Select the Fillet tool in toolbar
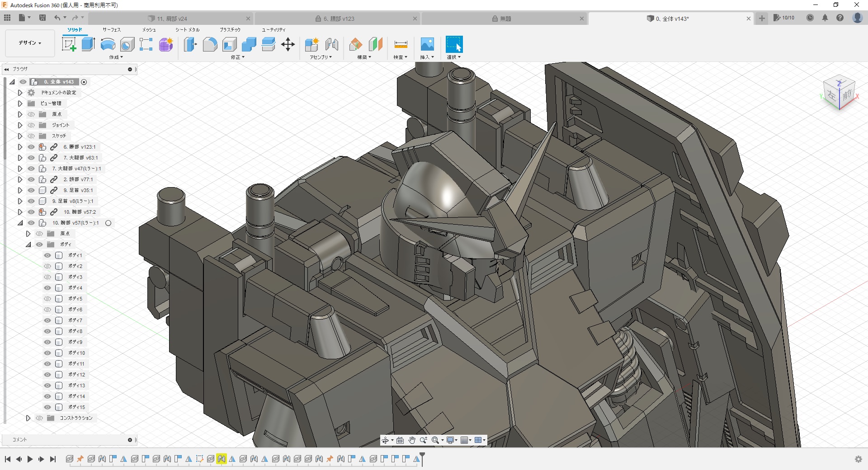Screen dimensions: 868x470 [x=210, y=44]
